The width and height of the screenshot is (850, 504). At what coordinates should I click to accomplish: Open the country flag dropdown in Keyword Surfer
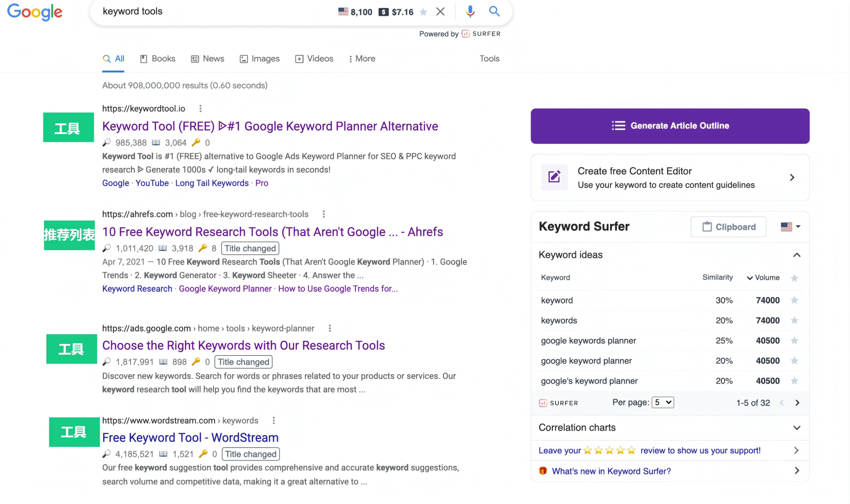pos(790,226)
